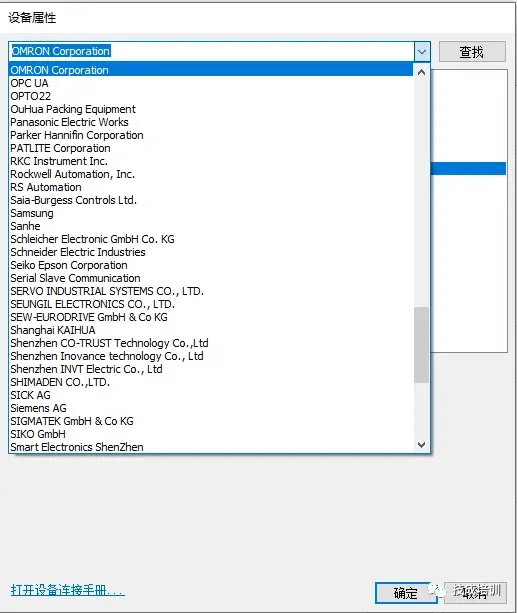Viewport: 517px width, 613px height.
Task: Choose OPTO22 in the manufacturer list
Action: pos(211,96)
